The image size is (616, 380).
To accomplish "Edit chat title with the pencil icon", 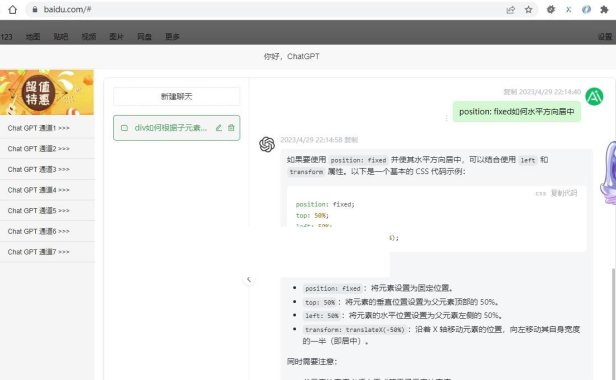I will click(219, 128).
